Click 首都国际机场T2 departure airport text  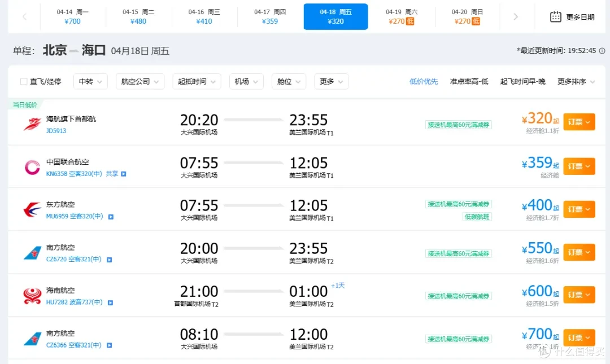pos(196,304)
